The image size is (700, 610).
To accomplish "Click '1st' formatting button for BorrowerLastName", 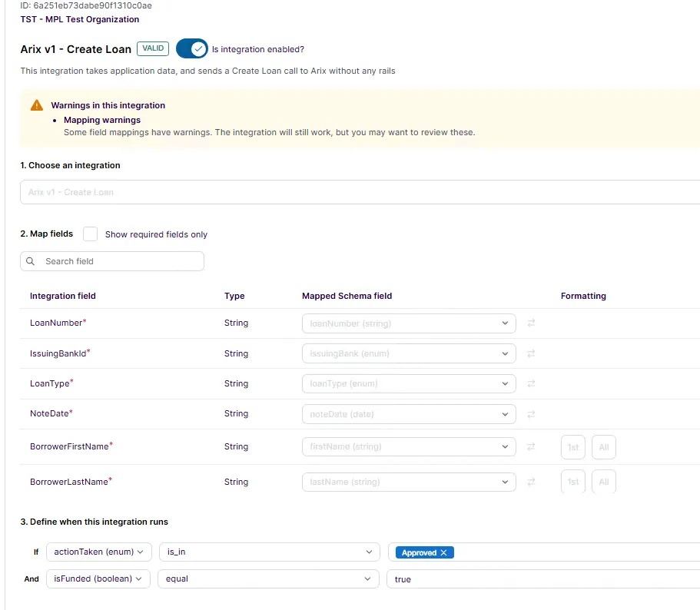I will (x=572, y=482).
